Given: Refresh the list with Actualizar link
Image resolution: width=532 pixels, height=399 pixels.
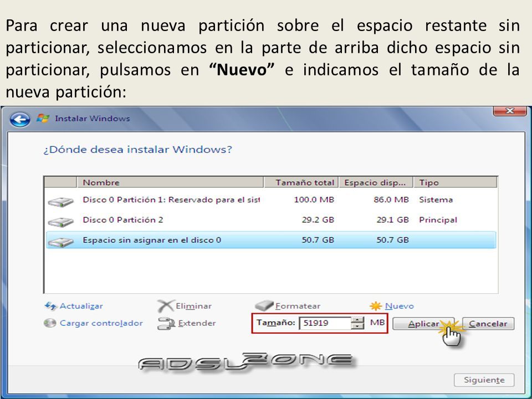Looking at the screenshot, I should coord(81,306).
